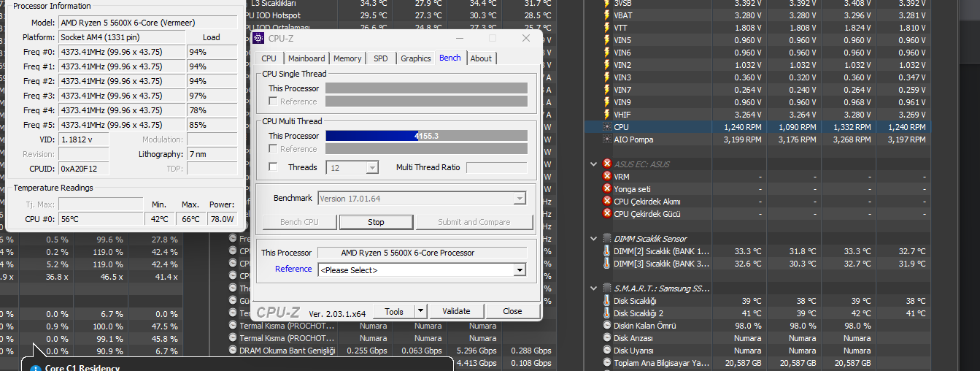Click the red X icon beside Yonga seti
This screenshot has height=371, width=980.
pyautogui.click(x=606, y=189)
